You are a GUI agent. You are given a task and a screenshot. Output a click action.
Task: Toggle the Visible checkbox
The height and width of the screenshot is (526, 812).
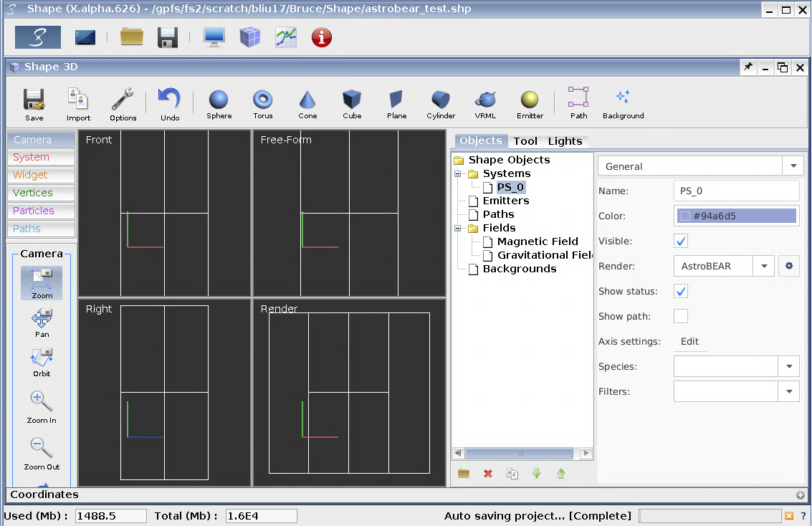[680, 241]
